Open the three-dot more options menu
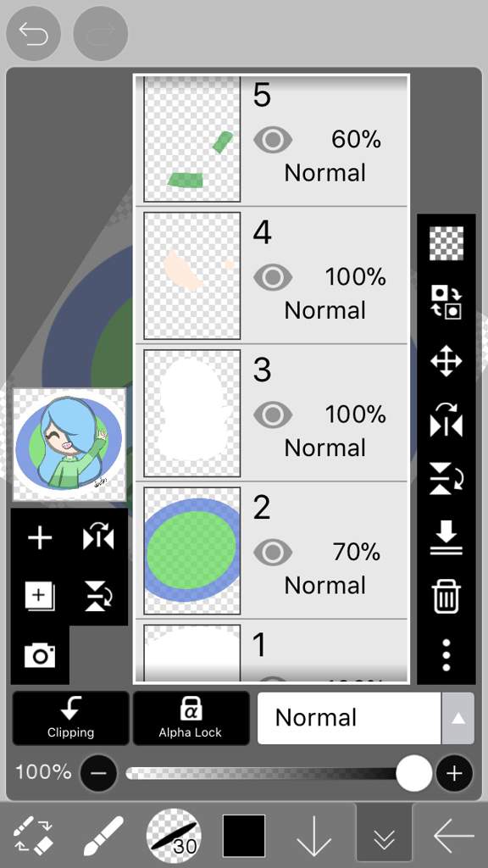 pos(446,655)
